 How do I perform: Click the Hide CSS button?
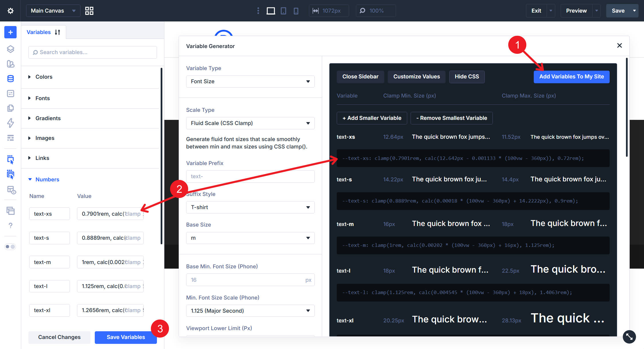[467, 77]
